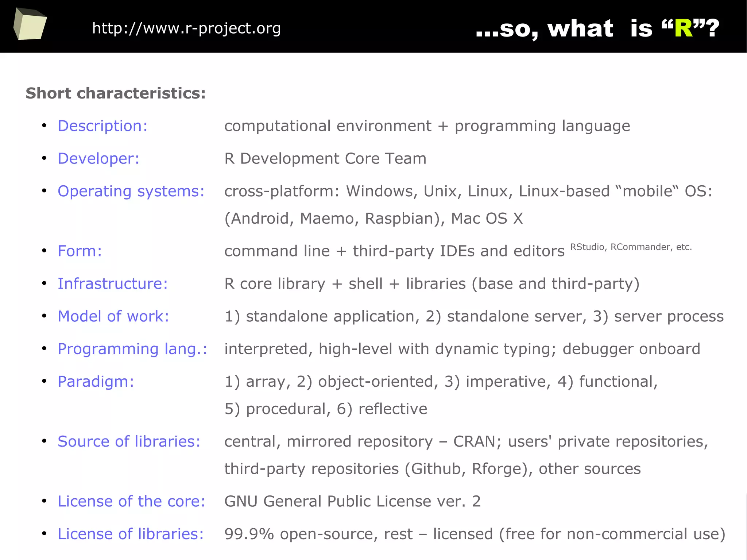Click the 'Source of libraries:' label
This screenshot has width=747, height=560.
pyautogui.click(x=129, y=441)
